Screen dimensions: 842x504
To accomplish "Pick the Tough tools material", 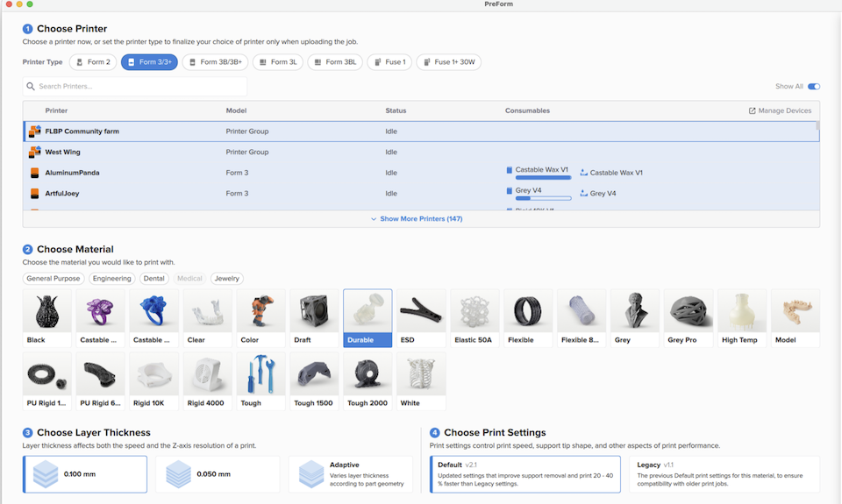I will [x=260, y=381].
